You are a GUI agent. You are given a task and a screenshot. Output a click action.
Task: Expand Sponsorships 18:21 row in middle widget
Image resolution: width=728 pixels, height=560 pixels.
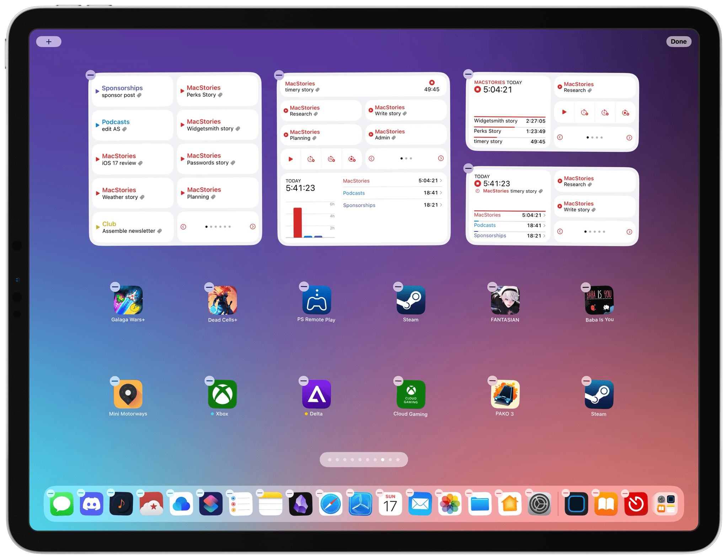tap(392, 205)
